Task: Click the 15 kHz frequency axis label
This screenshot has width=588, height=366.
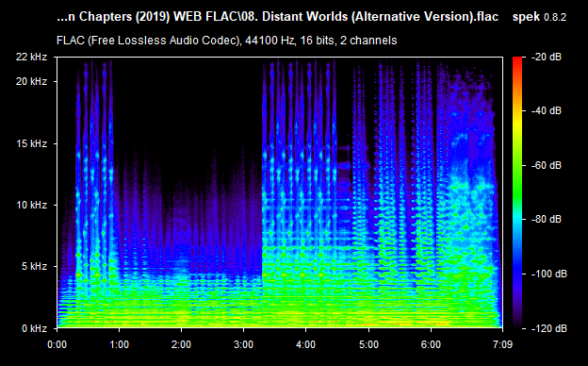Action: point(31,143)
